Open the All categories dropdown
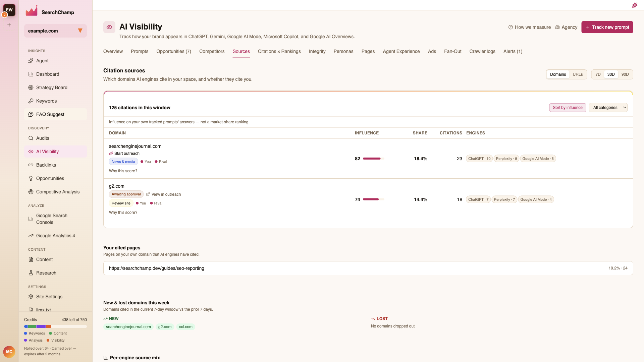 [x=608, y=108]
